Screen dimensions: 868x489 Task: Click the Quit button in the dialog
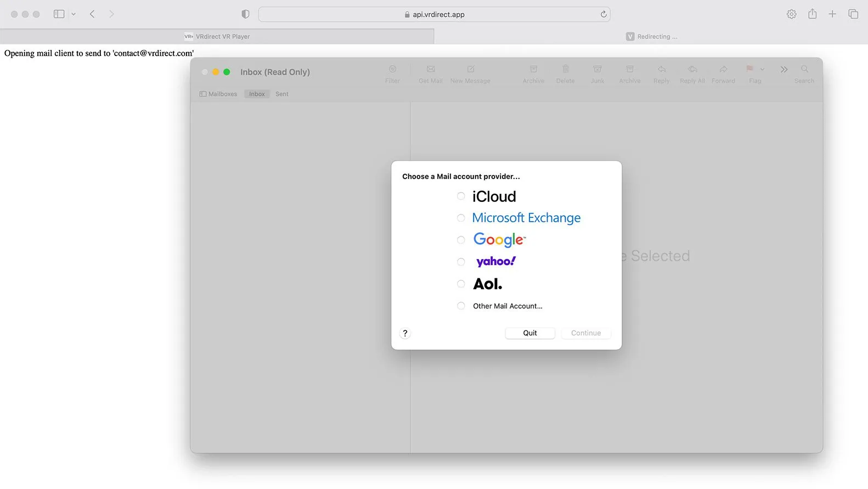[530, 333]
